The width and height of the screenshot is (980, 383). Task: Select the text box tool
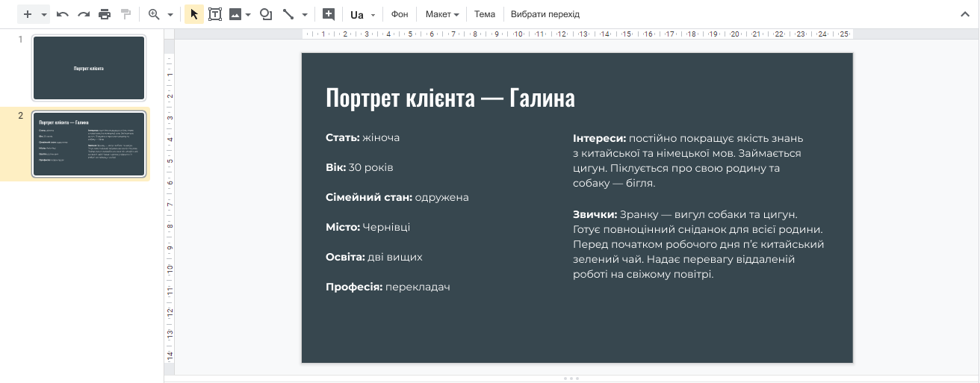tap(215, 14)
